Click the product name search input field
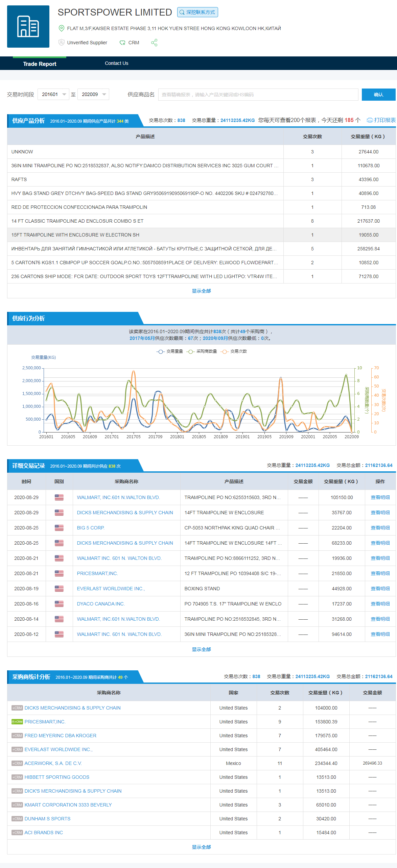This screenshot has height=868, width=397. 258,95
